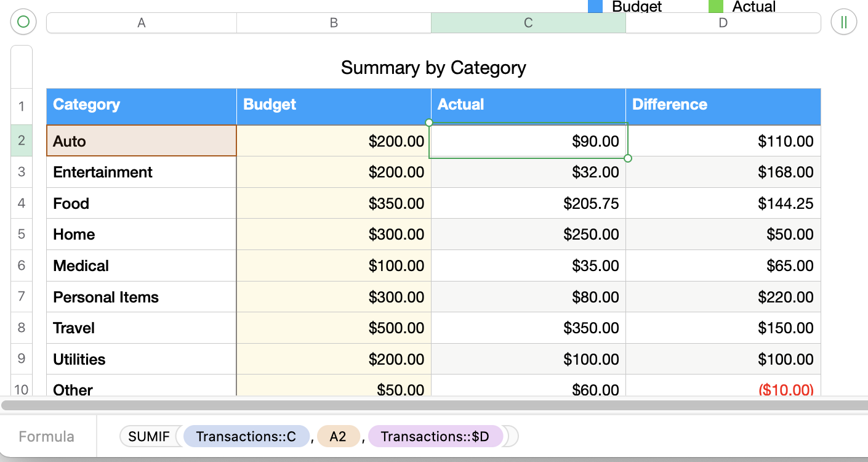Viewport: 868px width, 462px height.
Task: Select column D header tab
Action: [723, 23]
